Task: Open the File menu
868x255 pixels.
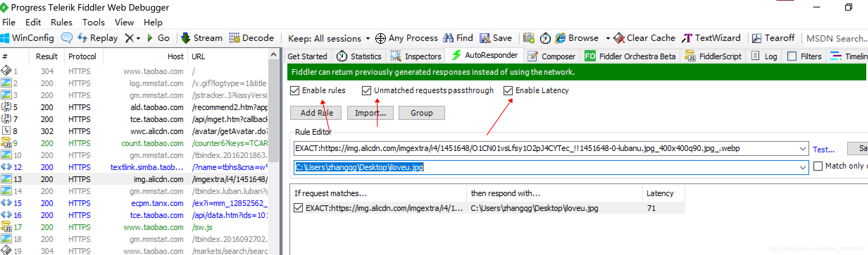Action: tap(9, 22)
